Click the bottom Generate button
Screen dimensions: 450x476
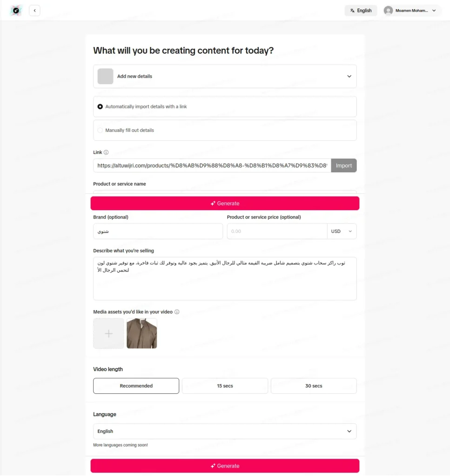[x=225, y=466]
